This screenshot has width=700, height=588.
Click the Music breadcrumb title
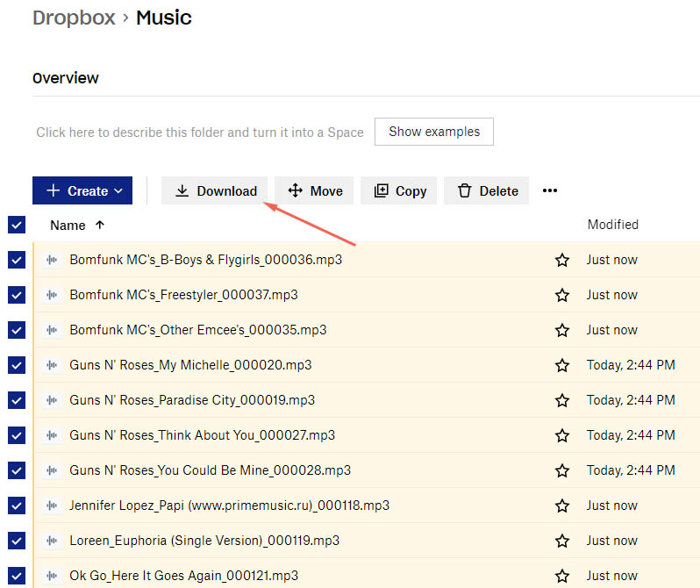[164, 18]
